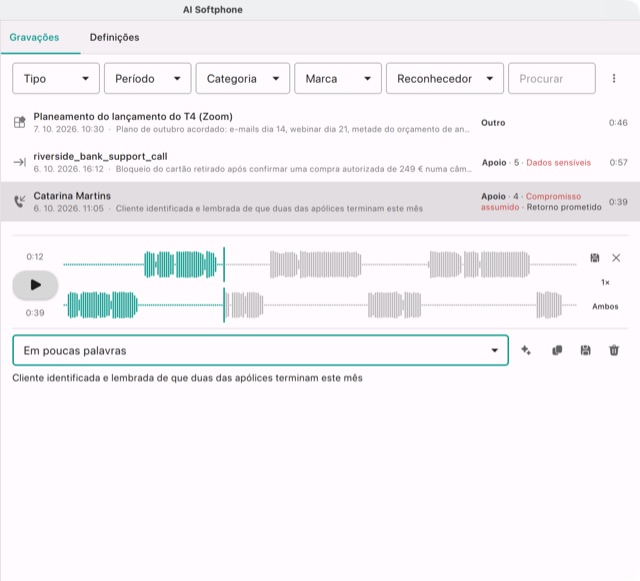Click the Outro category label
Screen dimensions: 640x581
pyautogui.click(x=493, y=122)
